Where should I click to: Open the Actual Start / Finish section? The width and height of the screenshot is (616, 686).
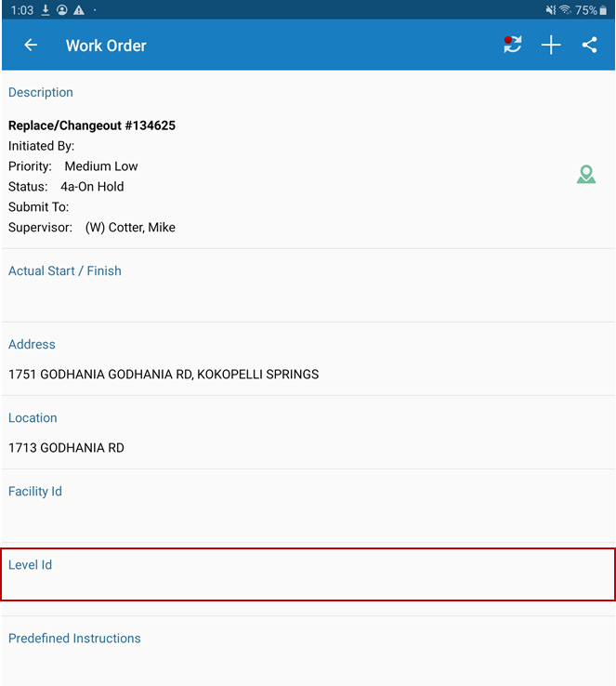tap(65, 271)
